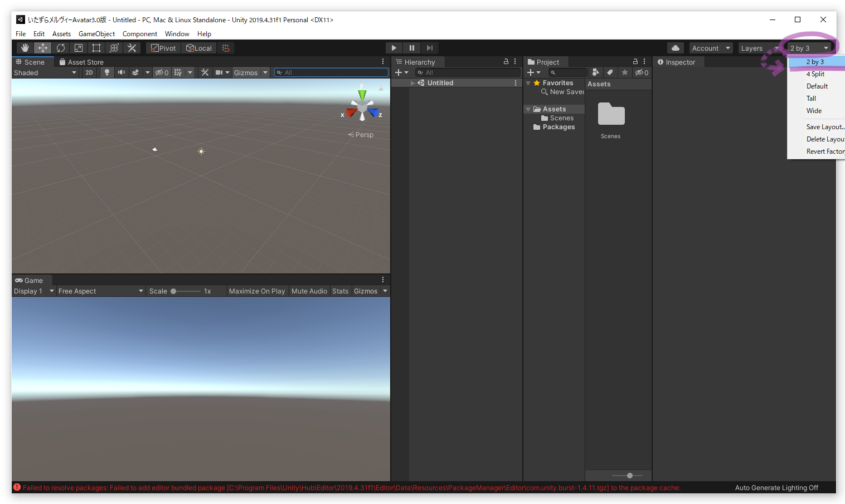This screenshot has width=845, height=504.
Task: Expand the Untitled scene in Hierarchy
Action: click(x=412, y=83)
